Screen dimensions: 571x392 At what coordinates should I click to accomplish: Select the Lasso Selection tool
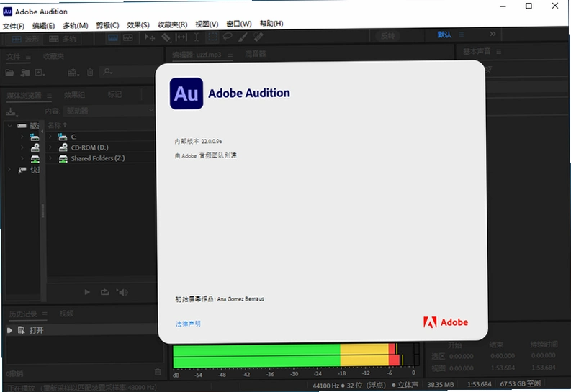228,37
